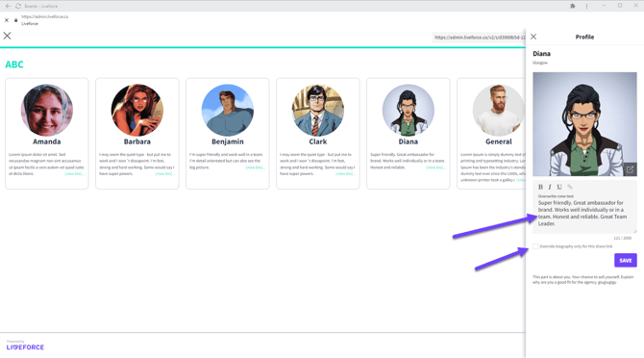Image resolution: width=644 pixels, height=358 pixels.
Task: Close the board with the large X
Action: click(8, 36)
